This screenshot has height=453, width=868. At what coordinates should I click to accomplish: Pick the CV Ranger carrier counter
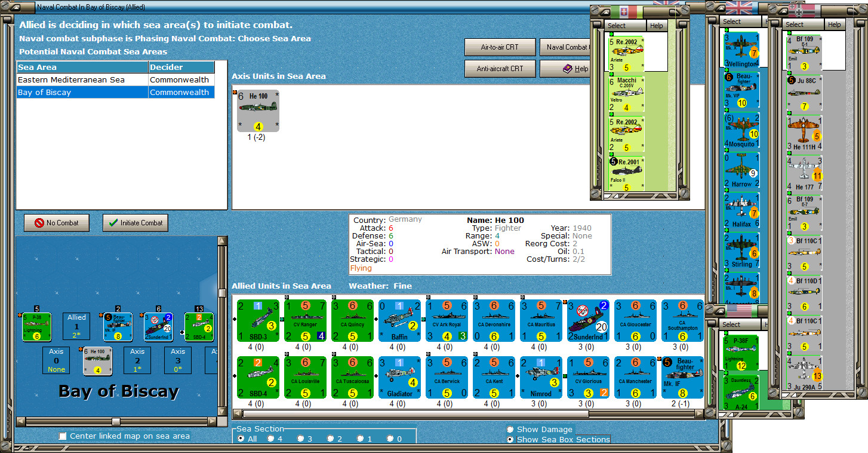305,320
